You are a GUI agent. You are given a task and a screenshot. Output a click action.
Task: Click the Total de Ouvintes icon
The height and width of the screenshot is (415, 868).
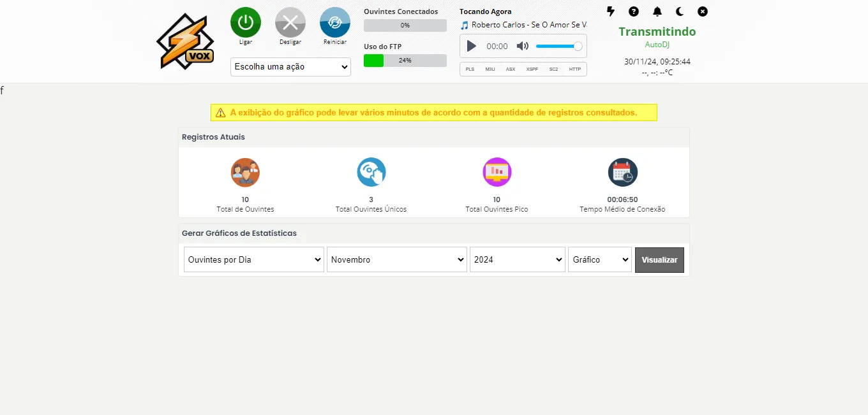[x=245, y=172]
